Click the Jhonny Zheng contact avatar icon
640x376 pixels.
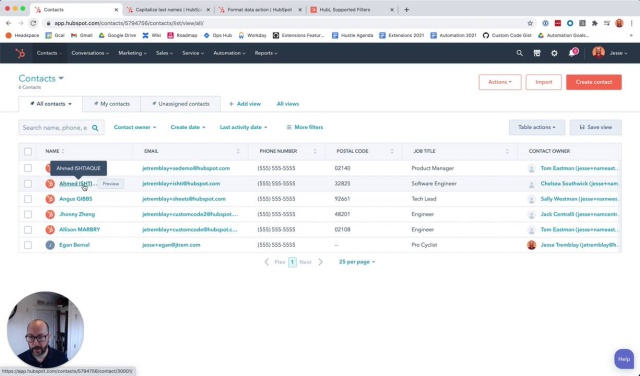50,214
